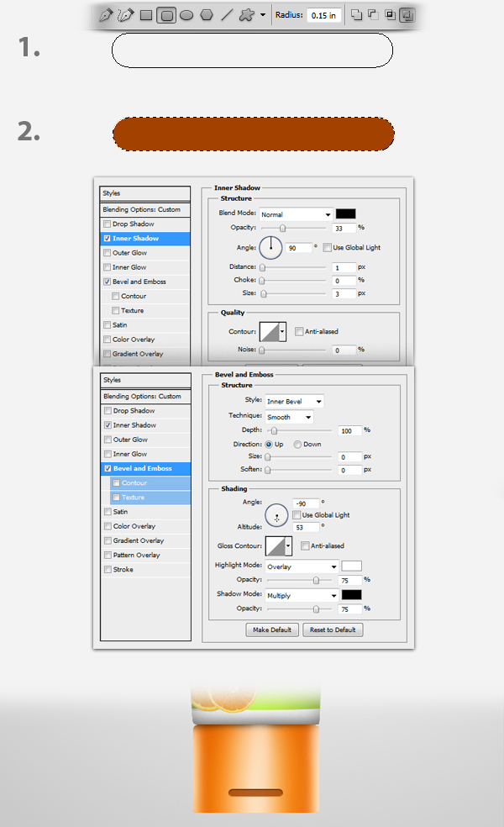The image size is (504, 827).
Task: Pick the Rounded Rectangle tool
Action: pos(166,15)
